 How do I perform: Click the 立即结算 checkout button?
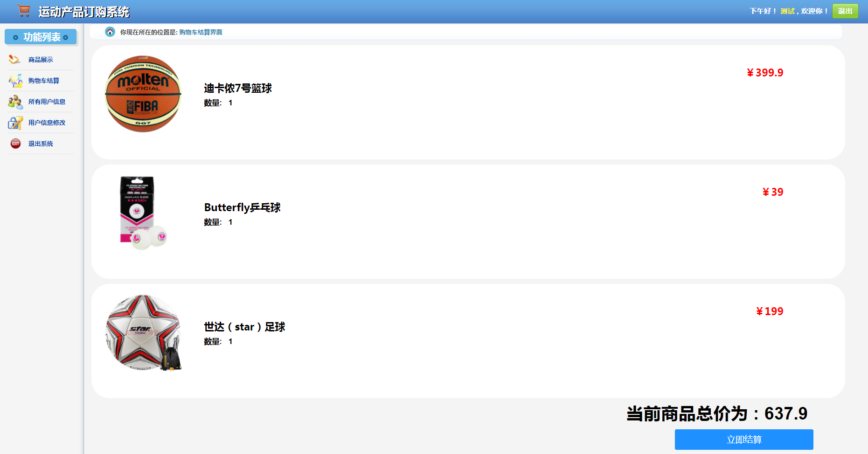tap(744, 440)
